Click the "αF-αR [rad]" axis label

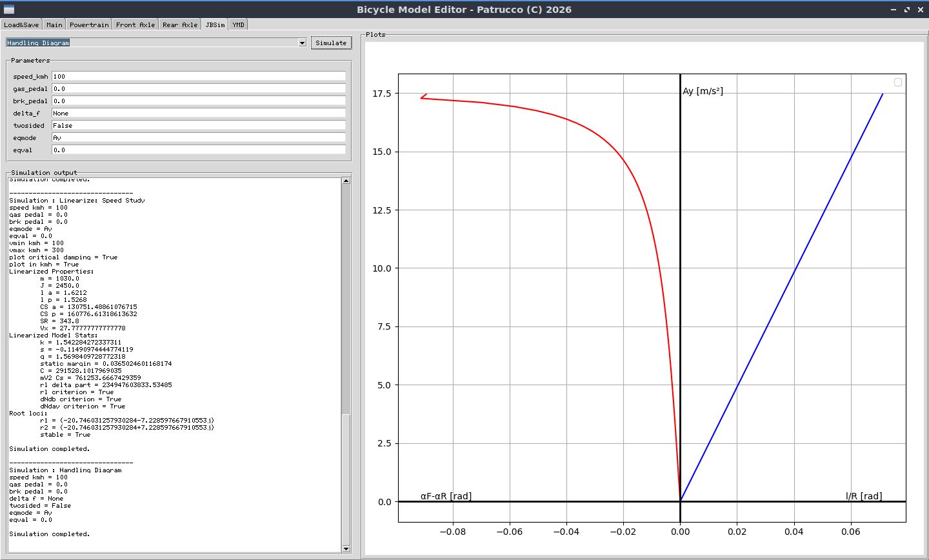446,496
